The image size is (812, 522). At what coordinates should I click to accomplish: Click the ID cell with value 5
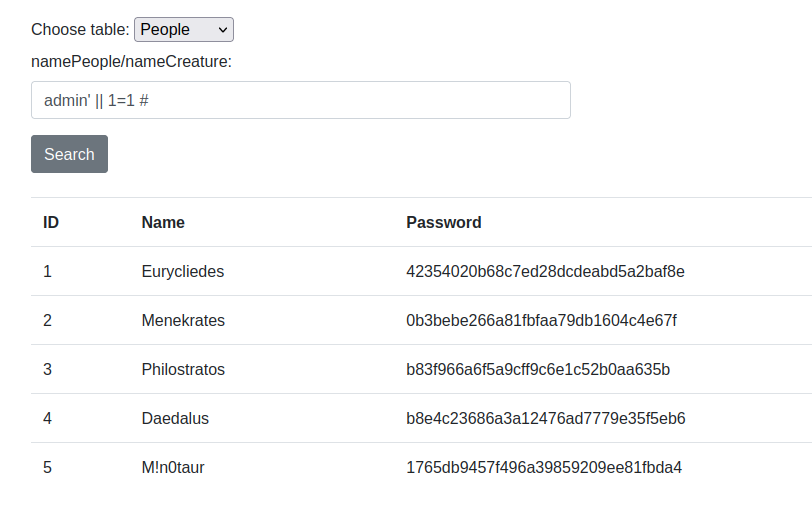click(47, 467)
